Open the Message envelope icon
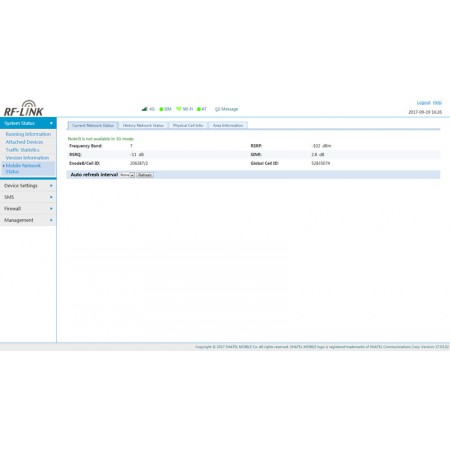Viewport: 450px width, 450px height. pyautogui.click(x=217, y=109)
